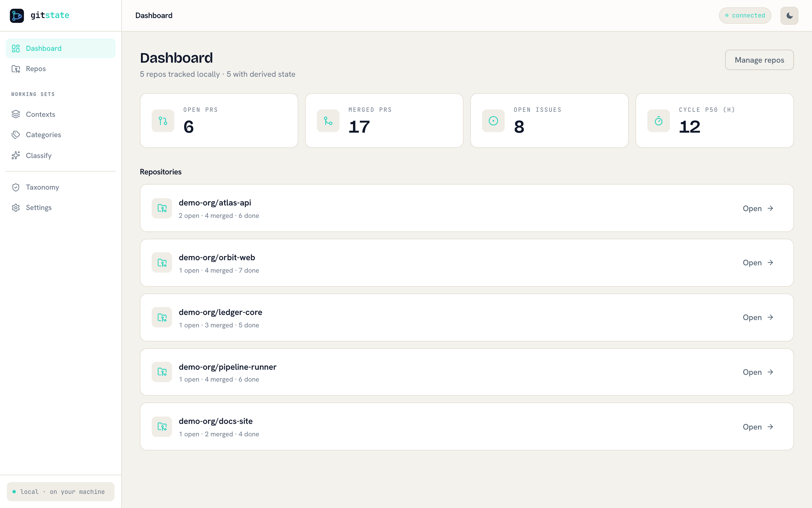Click demo-org/ledger-core repository name
Viewport: 812px width, 508px height.
(x=220, y=312)
